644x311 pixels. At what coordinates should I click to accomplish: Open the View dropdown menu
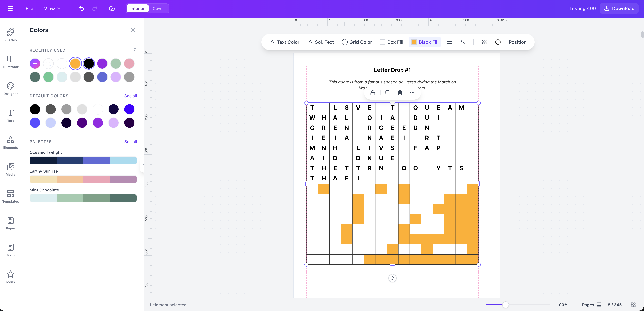pos(52,8)
